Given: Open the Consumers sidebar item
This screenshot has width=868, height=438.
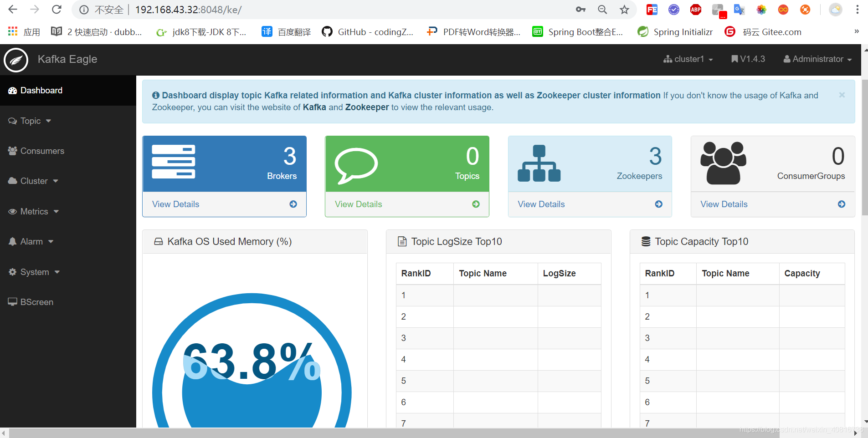Looking at the screenshot, I should click(68, 151).
